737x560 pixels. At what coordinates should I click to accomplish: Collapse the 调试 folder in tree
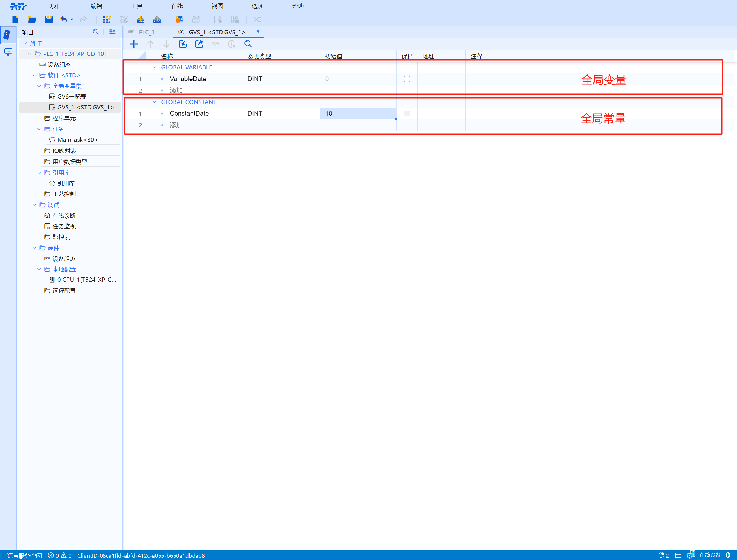[34, 205]
